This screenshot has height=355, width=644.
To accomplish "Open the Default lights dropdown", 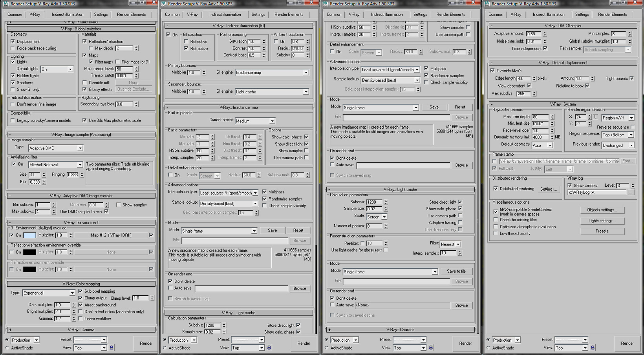I will click(x=57, y=69).
